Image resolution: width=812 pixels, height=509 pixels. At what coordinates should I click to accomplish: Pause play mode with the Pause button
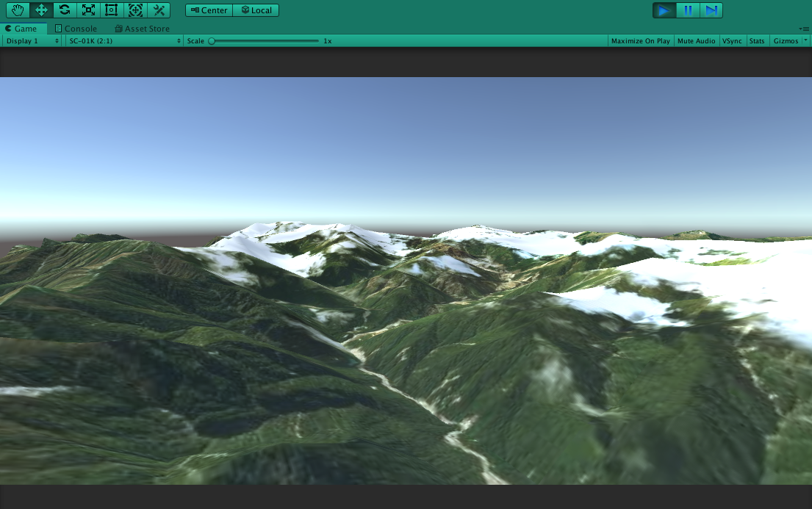click(x=687, y=10)
